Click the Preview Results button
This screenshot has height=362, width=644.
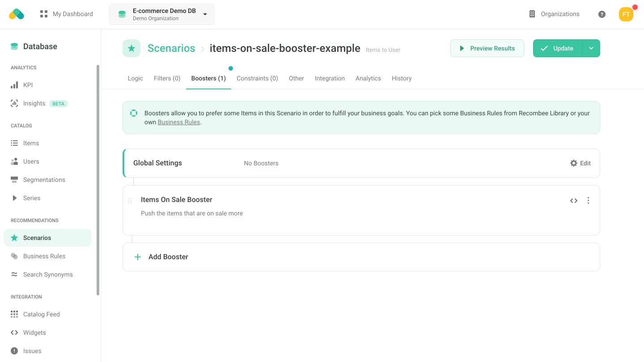click(487, 48)
